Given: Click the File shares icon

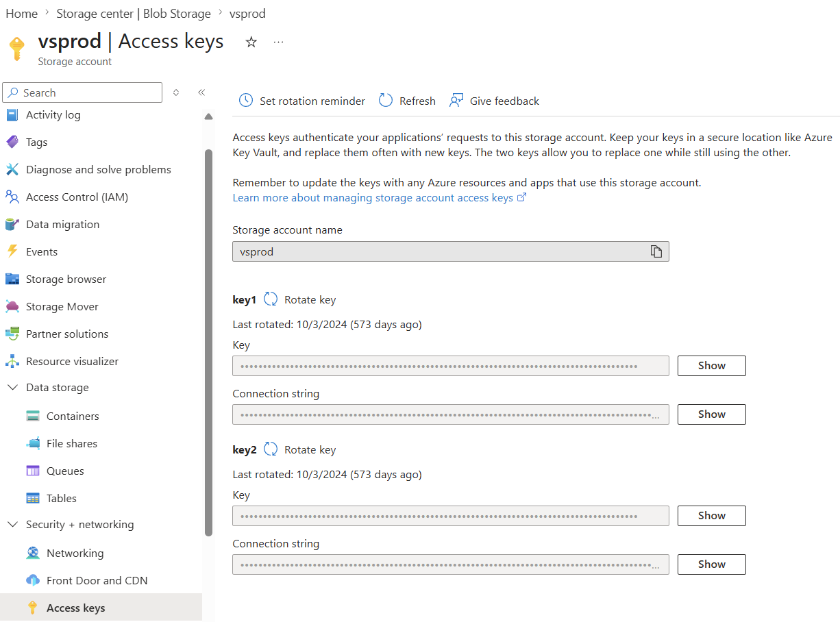Looking at the screenshot, I should click(33, 443).
